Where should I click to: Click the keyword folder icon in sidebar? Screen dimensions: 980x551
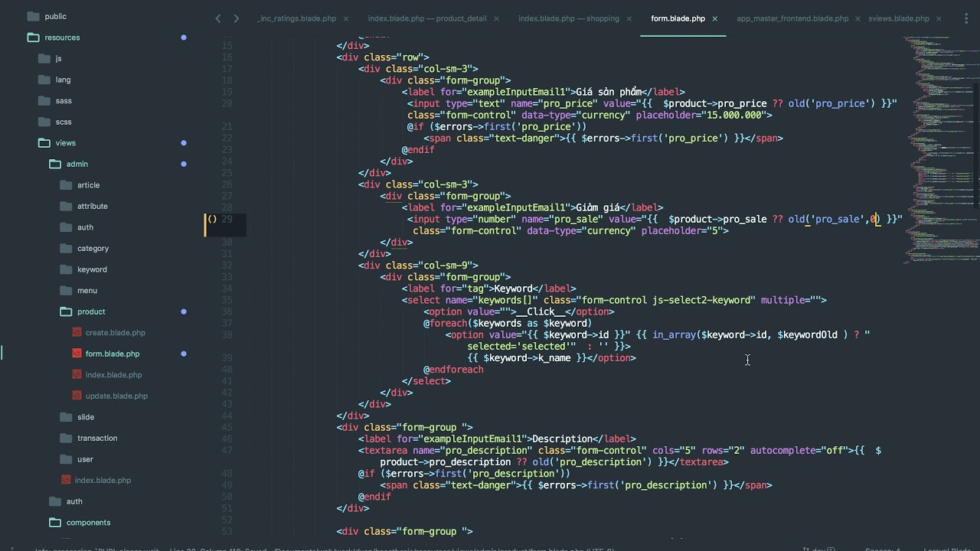(66, 269)
